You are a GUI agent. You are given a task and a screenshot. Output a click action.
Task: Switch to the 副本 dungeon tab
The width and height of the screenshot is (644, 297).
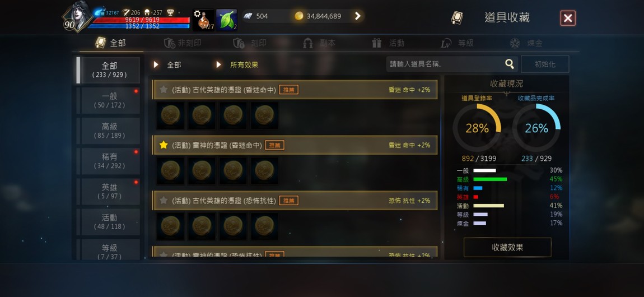click(320, 43)
